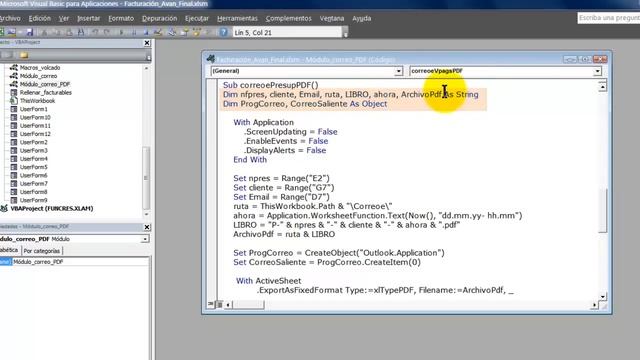Click the Reset stop toolbar icon
This screenshot has width=640, height=360.
(x=146, y=32)
